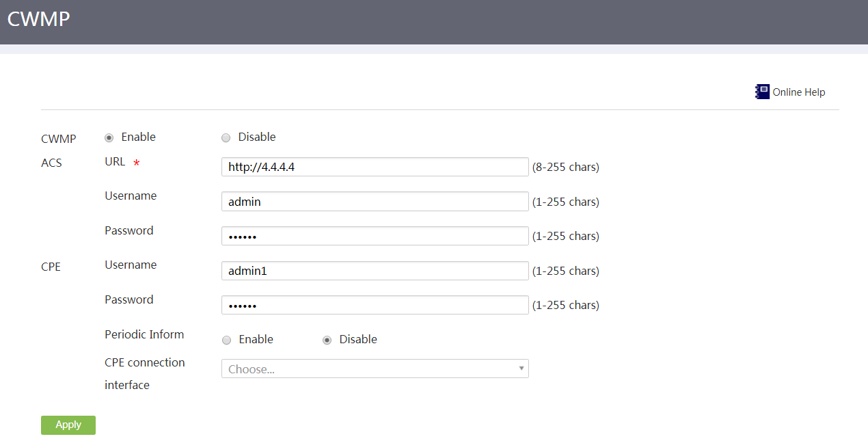Click the Periodic Inform label

pyautogui.click(x=144, y=334)
